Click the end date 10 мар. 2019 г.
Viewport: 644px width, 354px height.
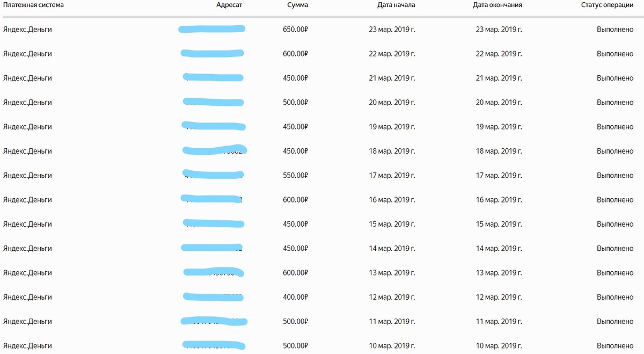pos(499,346)
